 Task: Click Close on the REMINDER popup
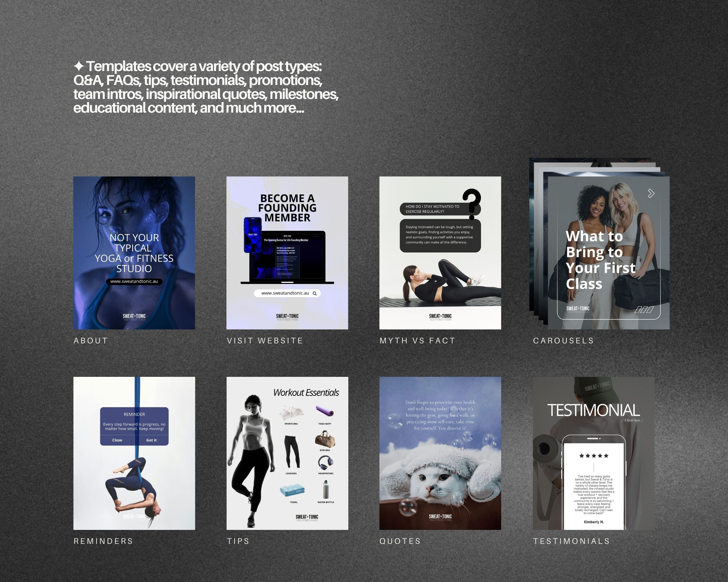click(x=117, y=440)
